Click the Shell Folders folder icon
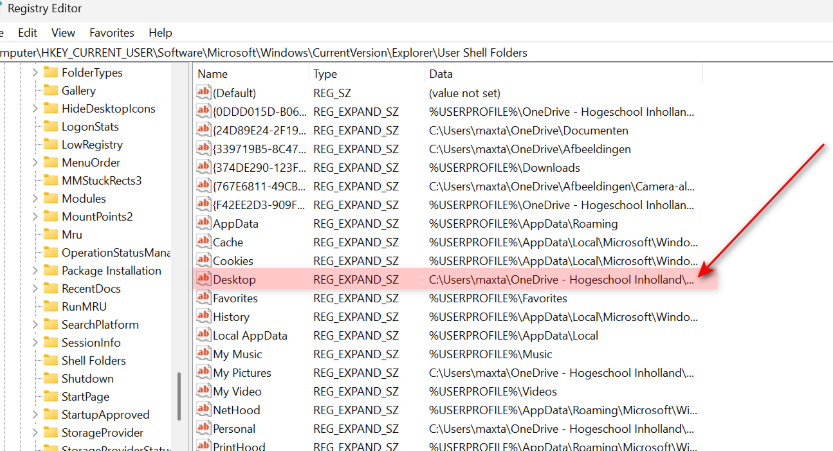This screenshot has height=451, width=833. point(50,360)
